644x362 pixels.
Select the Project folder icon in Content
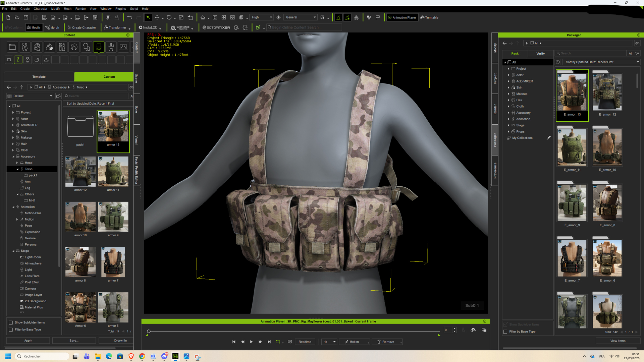pyautogui.click(x=12, y=47)
